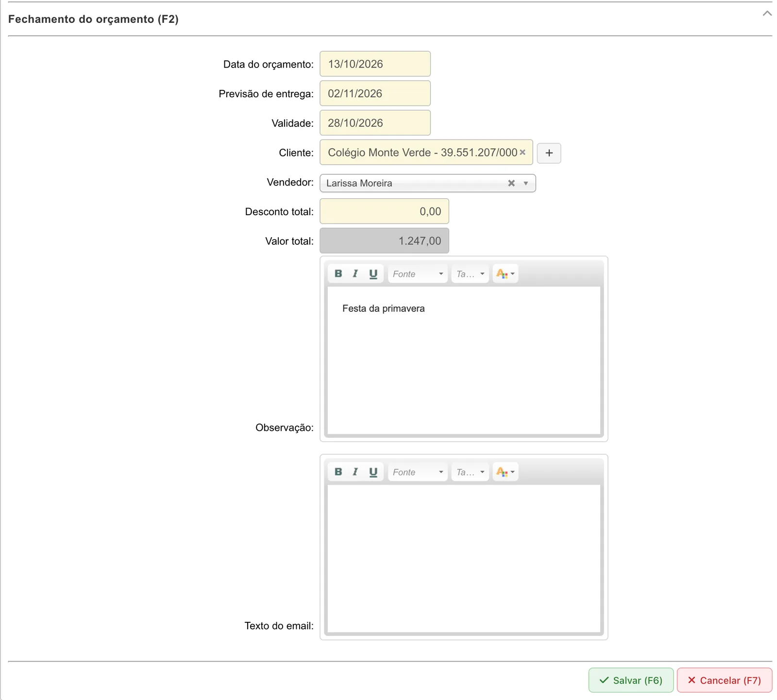The image size is (777, 700).
Task: Click the Cliente Colégio Monte Verde field
Action: 426,153
